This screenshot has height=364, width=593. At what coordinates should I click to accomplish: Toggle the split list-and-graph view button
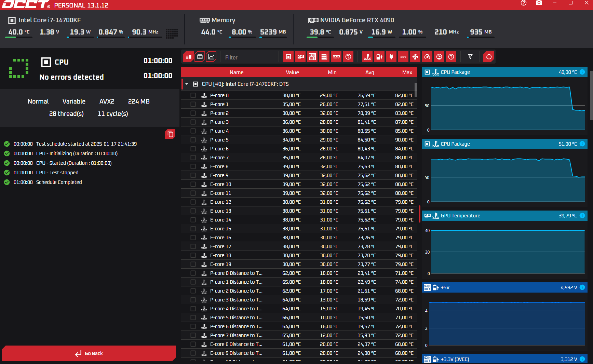tap(188, 57)
